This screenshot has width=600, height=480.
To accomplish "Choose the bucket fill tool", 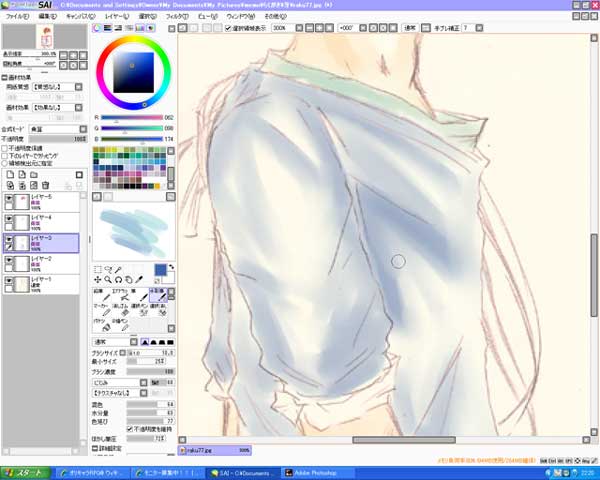I will click(102, 325).
